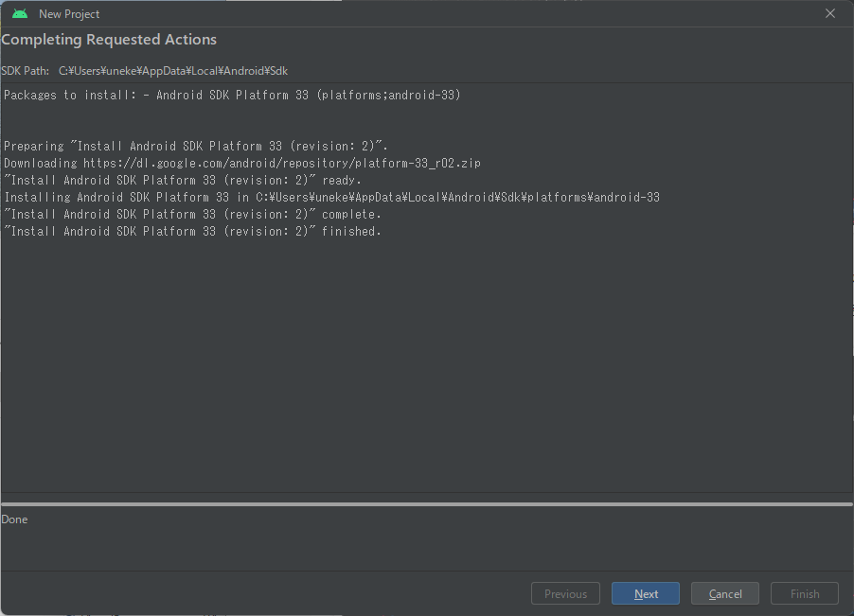Viewport: 854px width, 616px height.
Task: Click the completed installation progress bar
Action: pyautogui.click(x=426, y=504)
